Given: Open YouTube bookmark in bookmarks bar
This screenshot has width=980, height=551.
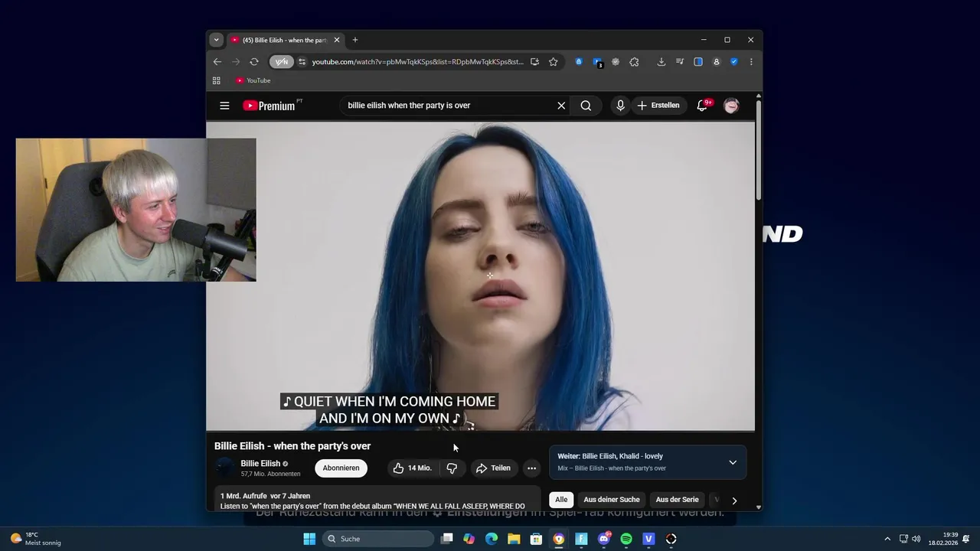Looking at the screenshot, I should (x=253, y=80).
